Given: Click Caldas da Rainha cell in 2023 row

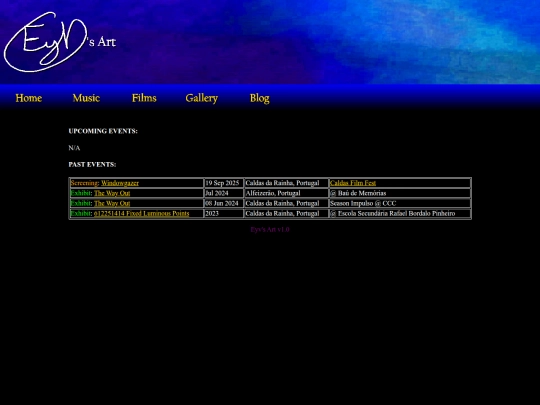Looking at the screenshot, I should 287,214.
